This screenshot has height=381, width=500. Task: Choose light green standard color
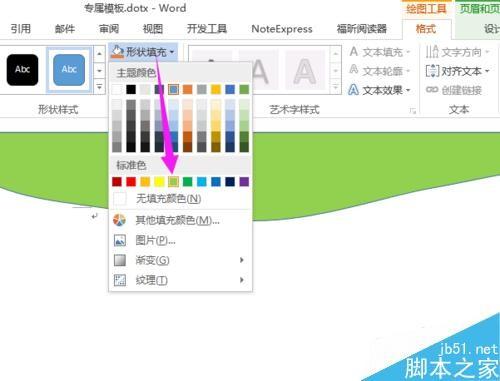point(173,182)
